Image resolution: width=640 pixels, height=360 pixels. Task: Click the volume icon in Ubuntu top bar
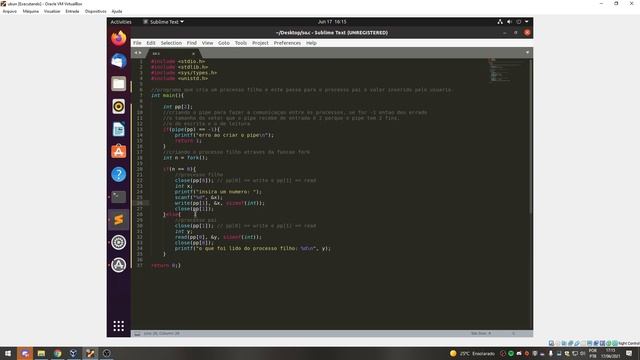coord(509,22)
